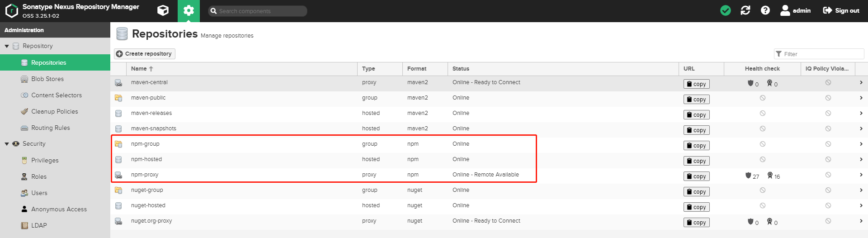This screenshot has width=868, height=238.
Task: Sort repositories by Name column header
Action: pos(139,69)
